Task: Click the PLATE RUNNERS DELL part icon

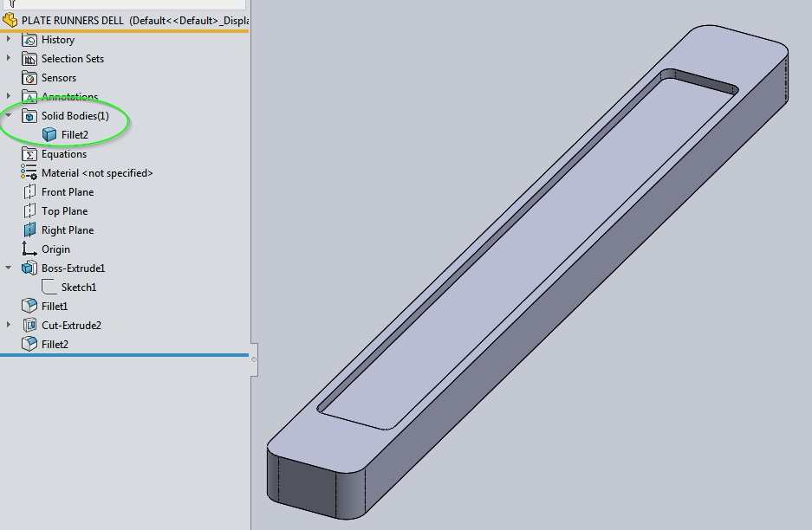Action: tap(10, 20)
